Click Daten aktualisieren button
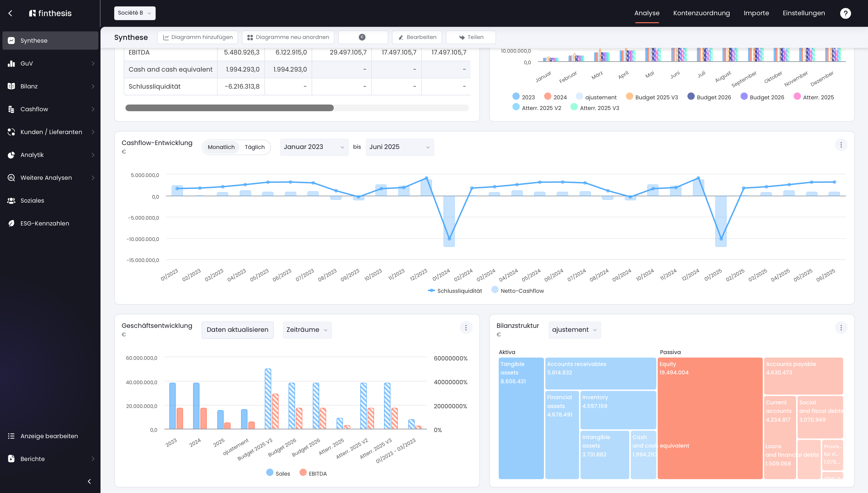 (x=237, y=330)
